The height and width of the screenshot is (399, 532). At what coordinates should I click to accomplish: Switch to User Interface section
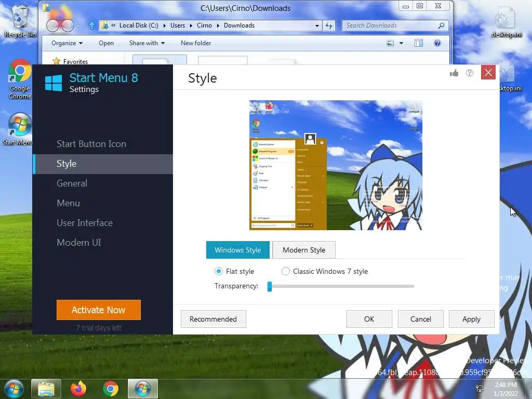(x=85, y=223)
